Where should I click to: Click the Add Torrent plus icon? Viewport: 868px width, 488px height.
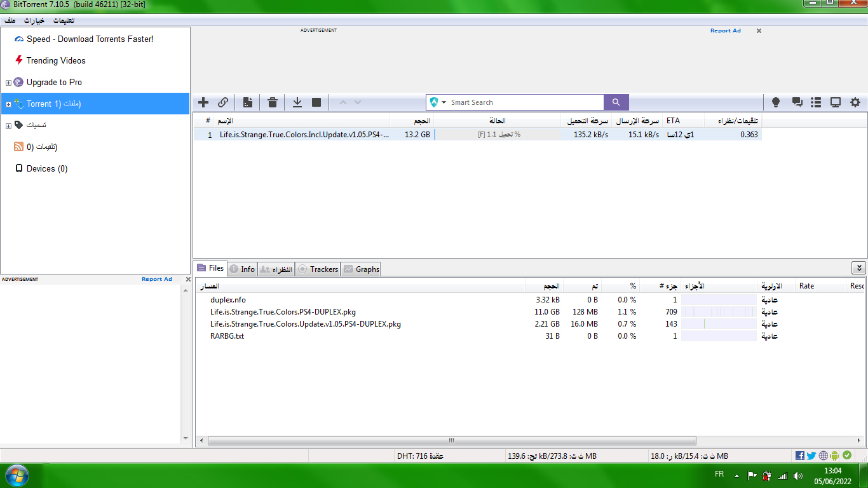203,102
